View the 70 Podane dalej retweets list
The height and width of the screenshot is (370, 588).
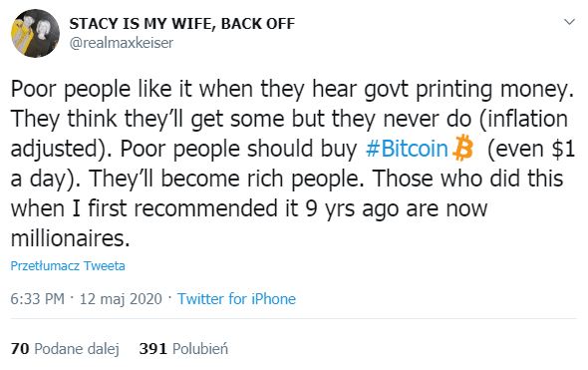click(65, 349)
